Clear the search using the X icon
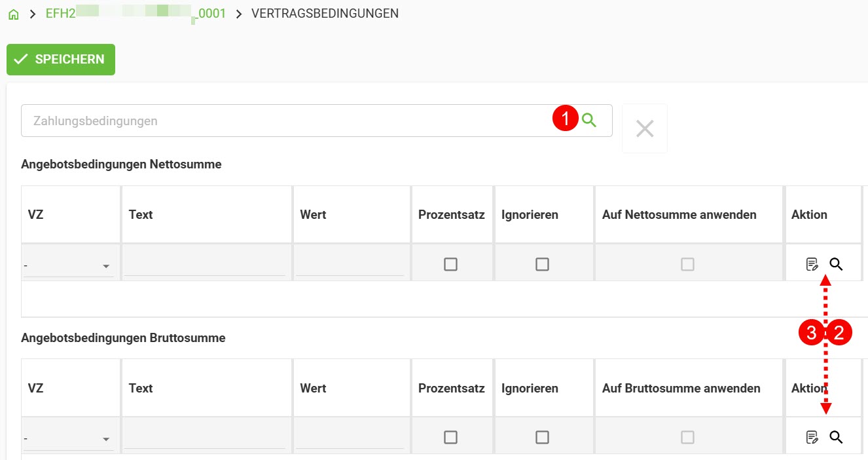 tap(644, 128)
